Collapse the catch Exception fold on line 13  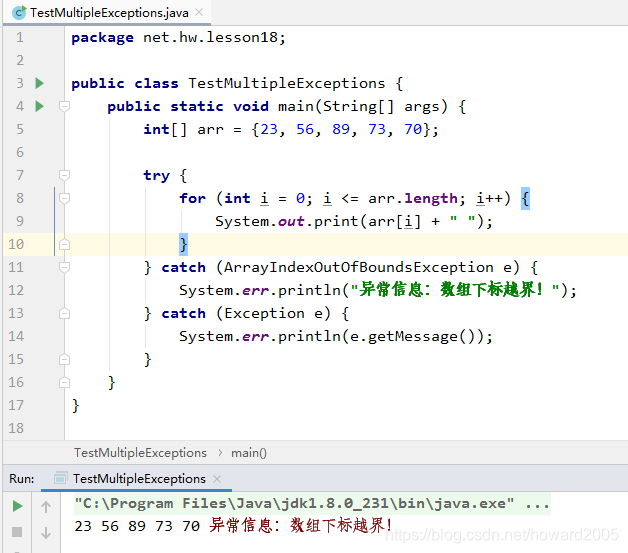[x=64, y=313]
